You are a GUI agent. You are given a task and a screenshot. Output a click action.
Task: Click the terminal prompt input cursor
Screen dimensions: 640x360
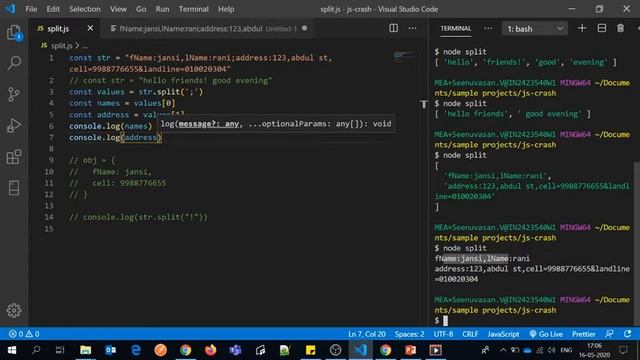[445, 320]
